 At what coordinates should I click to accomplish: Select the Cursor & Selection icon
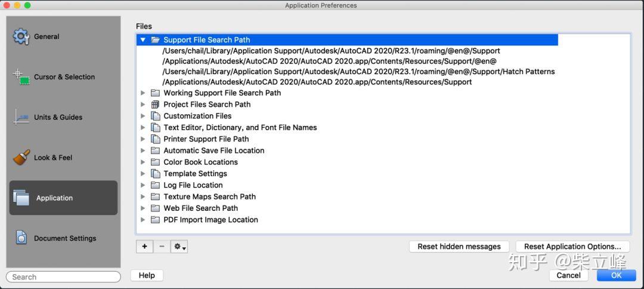click(21, 77)
